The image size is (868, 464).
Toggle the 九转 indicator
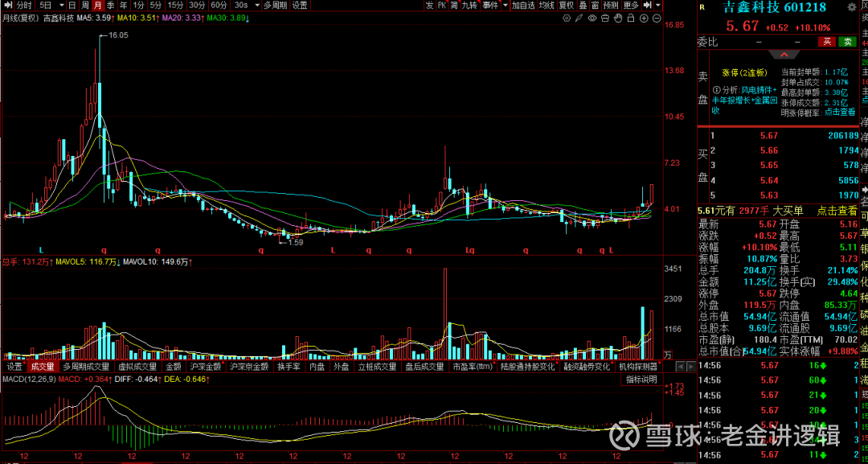click(469, 6)
